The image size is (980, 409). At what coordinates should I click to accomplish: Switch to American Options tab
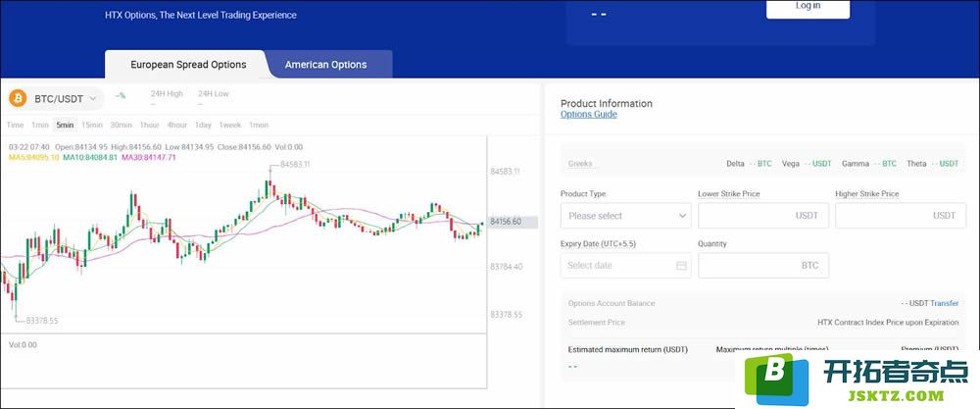(x=325, y=65)
